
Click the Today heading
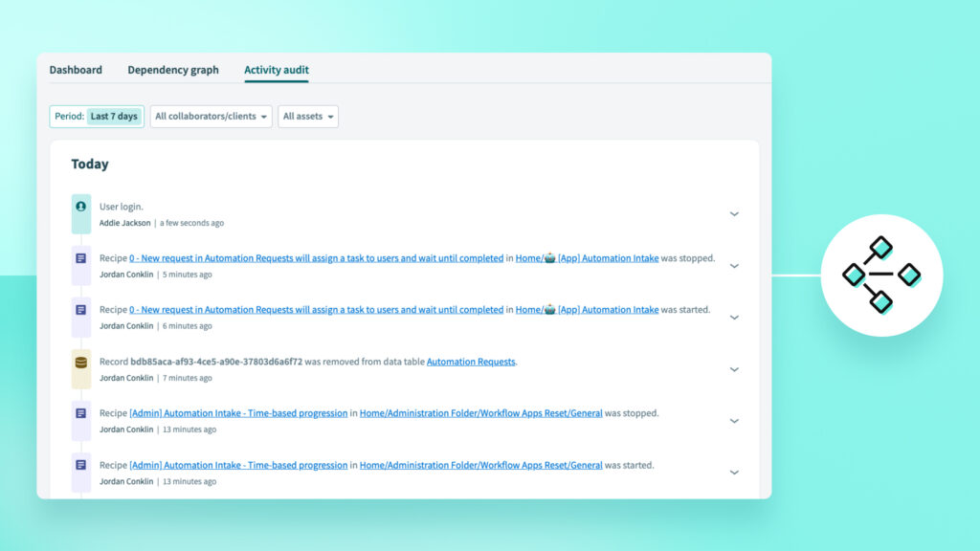tap(90, 164)
